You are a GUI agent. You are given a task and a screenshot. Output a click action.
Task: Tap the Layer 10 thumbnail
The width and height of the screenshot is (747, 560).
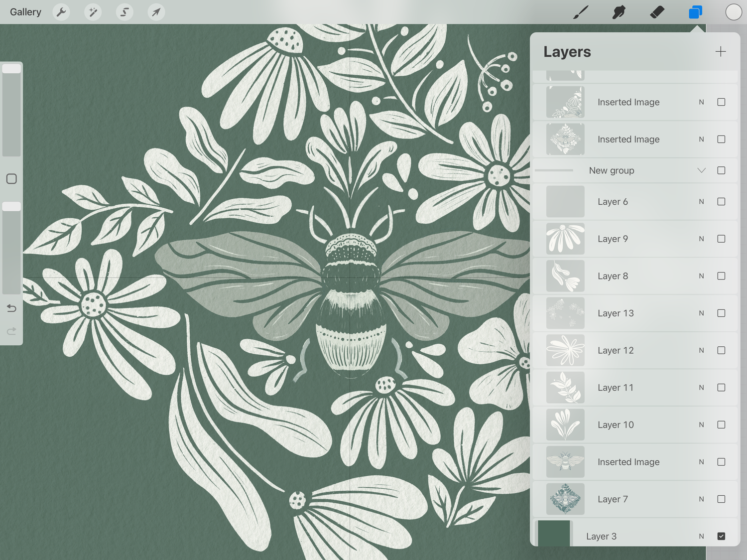coord(565,424)
